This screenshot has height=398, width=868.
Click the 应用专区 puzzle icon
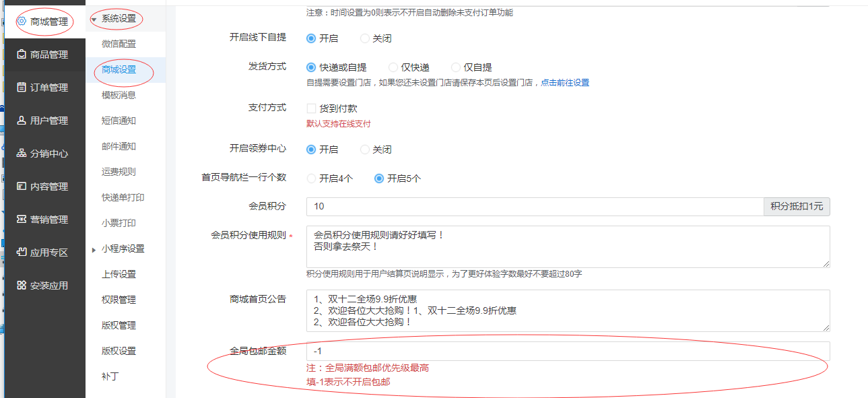click(x=22, y=253)
